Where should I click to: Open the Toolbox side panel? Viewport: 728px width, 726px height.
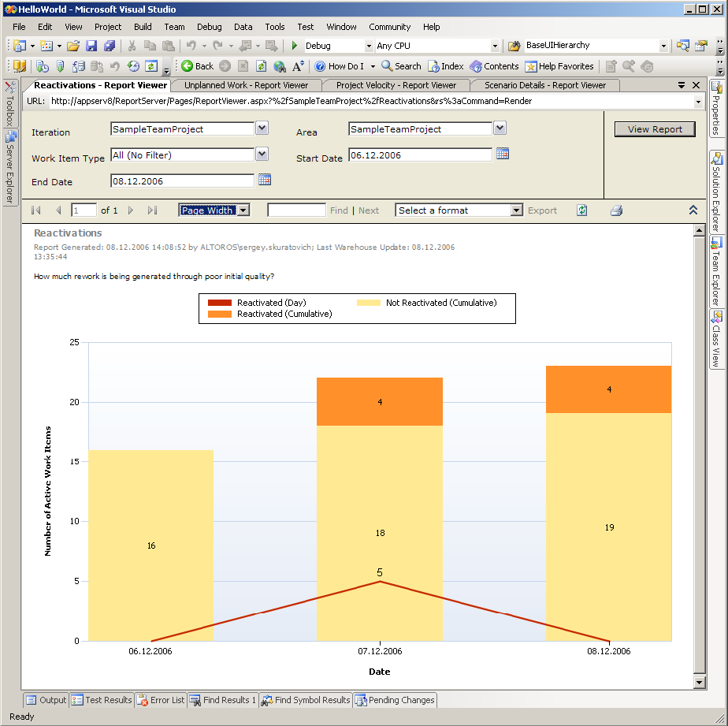9,103
